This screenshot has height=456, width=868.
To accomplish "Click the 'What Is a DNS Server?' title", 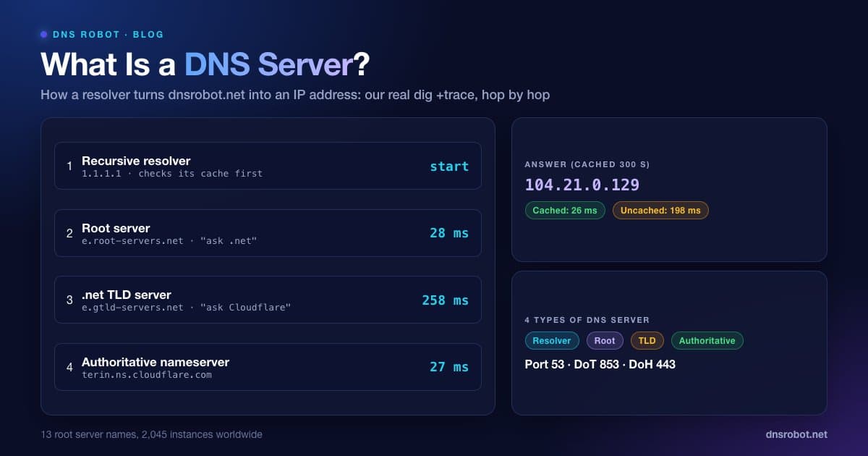I will click(x=205, y=64).
